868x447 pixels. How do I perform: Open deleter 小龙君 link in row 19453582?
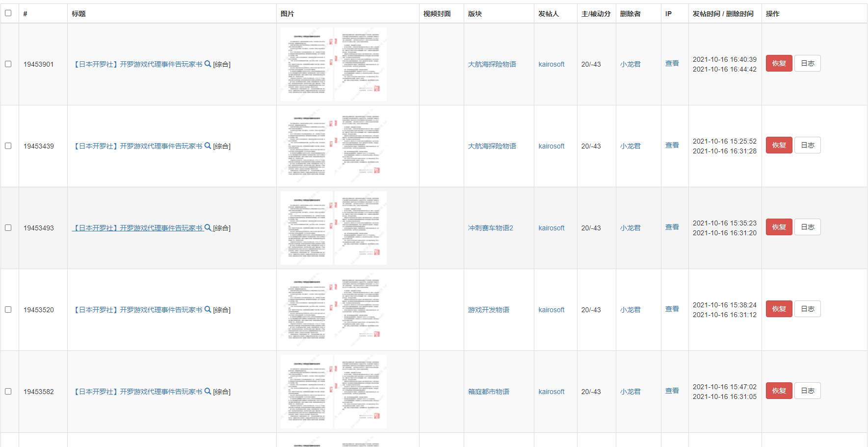click(631, 392)
